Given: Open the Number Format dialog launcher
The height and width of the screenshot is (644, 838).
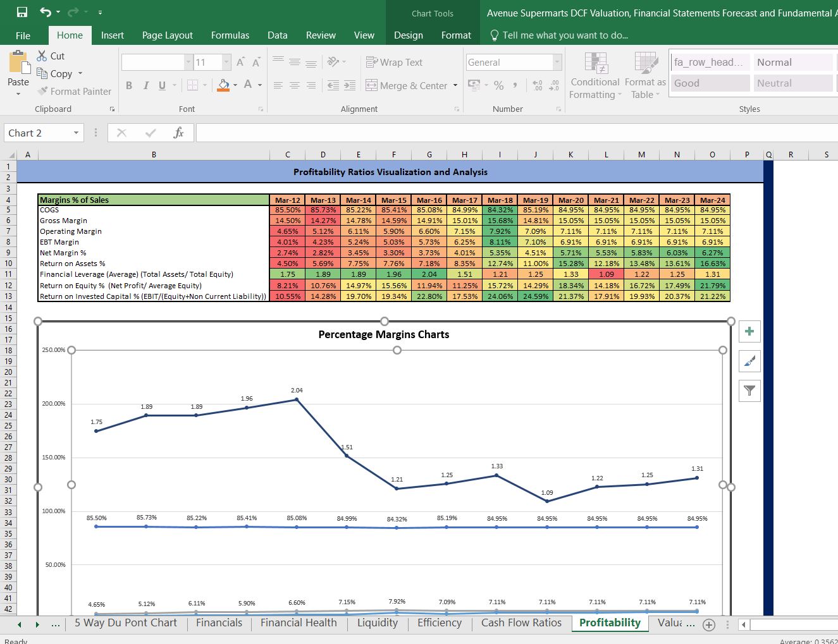Looking at the screenshot, I should [558, 109].
